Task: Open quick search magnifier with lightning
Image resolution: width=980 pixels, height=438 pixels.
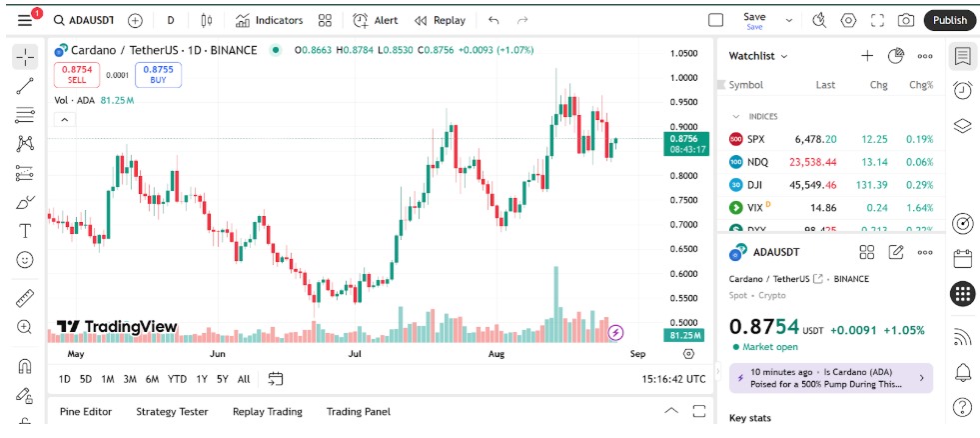Action: (x=819, y=20)
